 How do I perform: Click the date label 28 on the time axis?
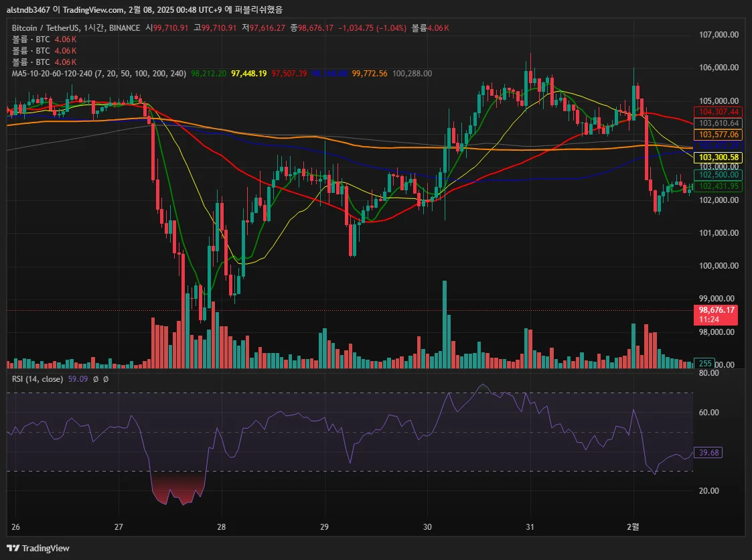tap(221, 527)
